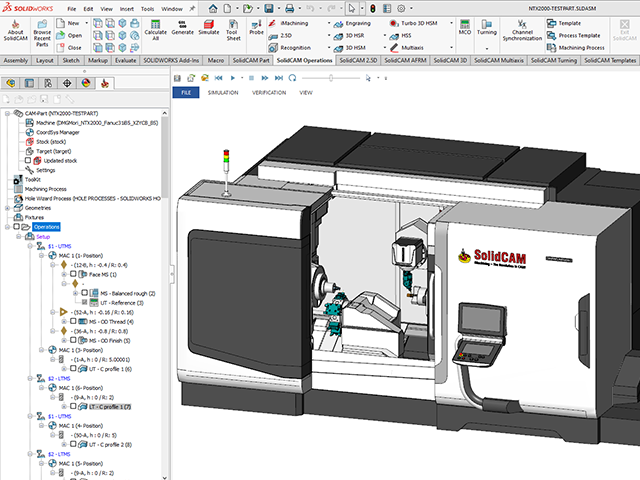Click the iMachining operation icon
The height and width of the screenshot is (480, 640).
click(x=273, y=23)
